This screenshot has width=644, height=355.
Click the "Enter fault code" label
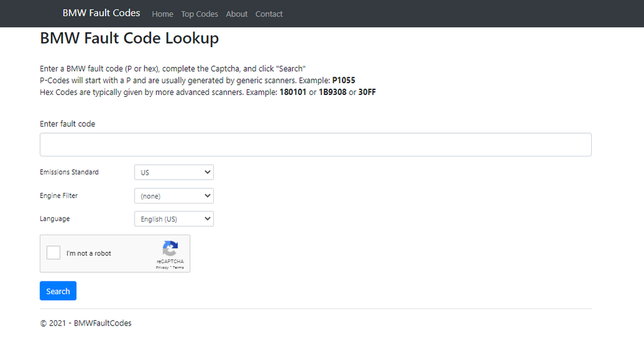pyautogui.click(x=67, y=124)
